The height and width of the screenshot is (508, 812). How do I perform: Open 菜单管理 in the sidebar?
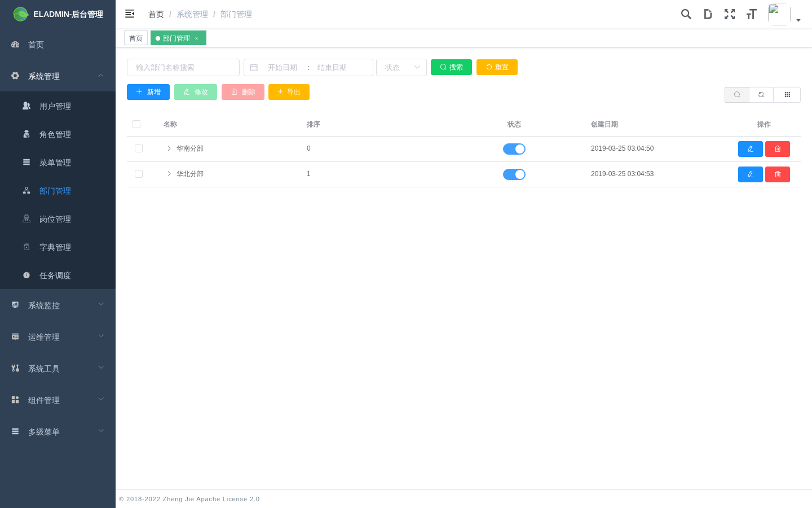[58, 162]
